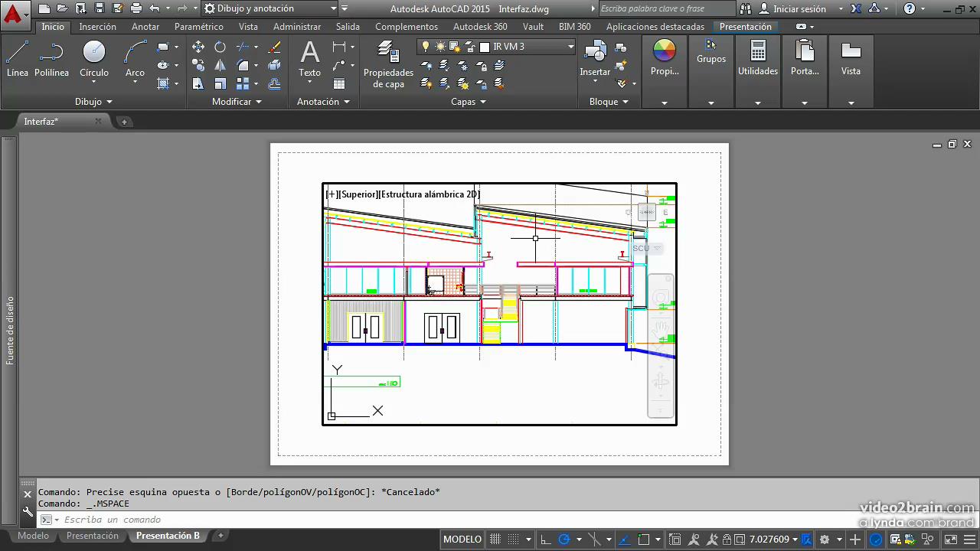The height and width of the screenshot is (551, 980).
Task: Click the Grupos panel icon
Action: pos(711,52)
